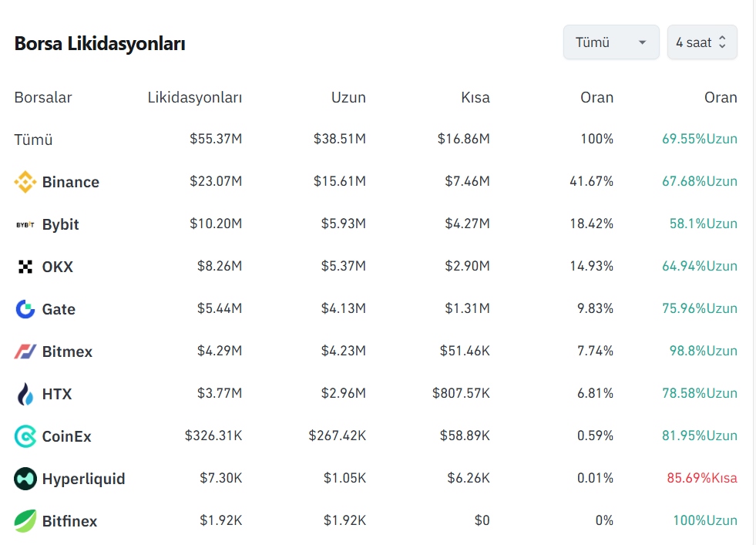Click the CoinEx icon
This screenshot has height=545, width=756.
click(23, 436)
